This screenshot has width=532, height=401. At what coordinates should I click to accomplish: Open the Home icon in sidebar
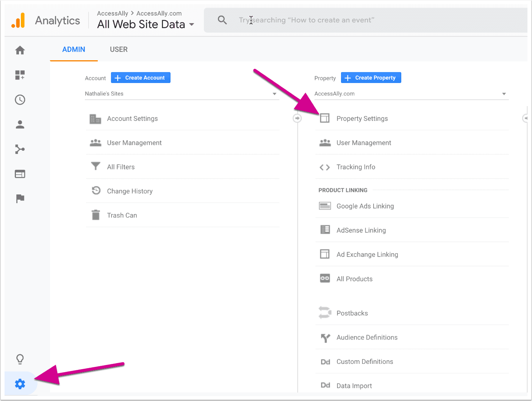point(20,50)
